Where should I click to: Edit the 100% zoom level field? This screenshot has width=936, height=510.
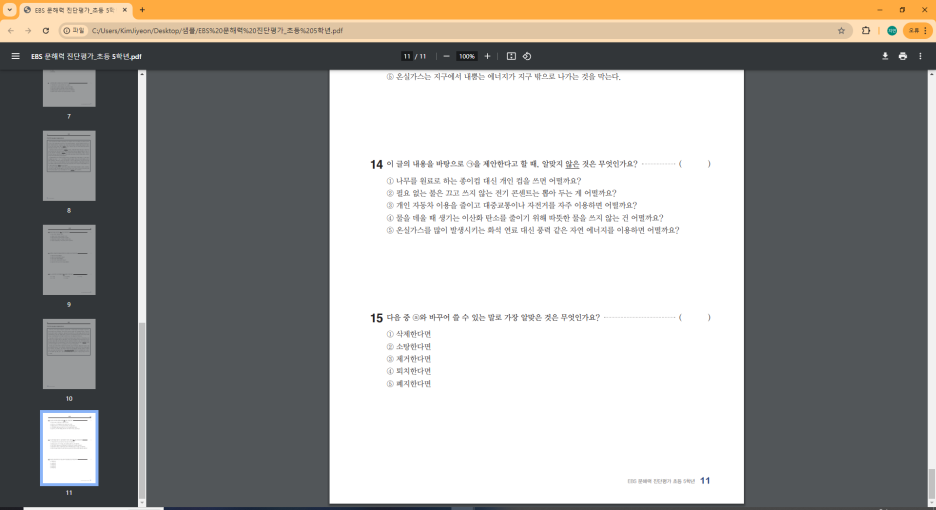click(x=466, y=56)
